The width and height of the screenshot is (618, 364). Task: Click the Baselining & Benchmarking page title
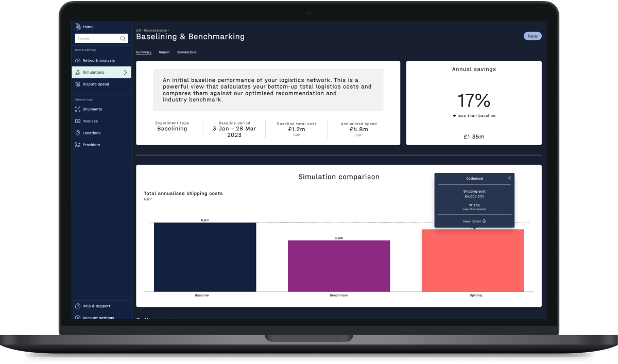[190, 37]
